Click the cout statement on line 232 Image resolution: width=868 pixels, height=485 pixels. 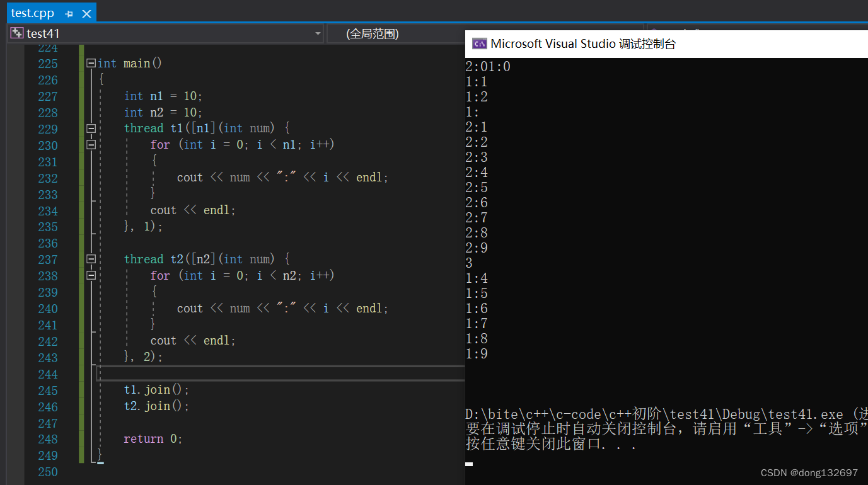click(282, 178)
